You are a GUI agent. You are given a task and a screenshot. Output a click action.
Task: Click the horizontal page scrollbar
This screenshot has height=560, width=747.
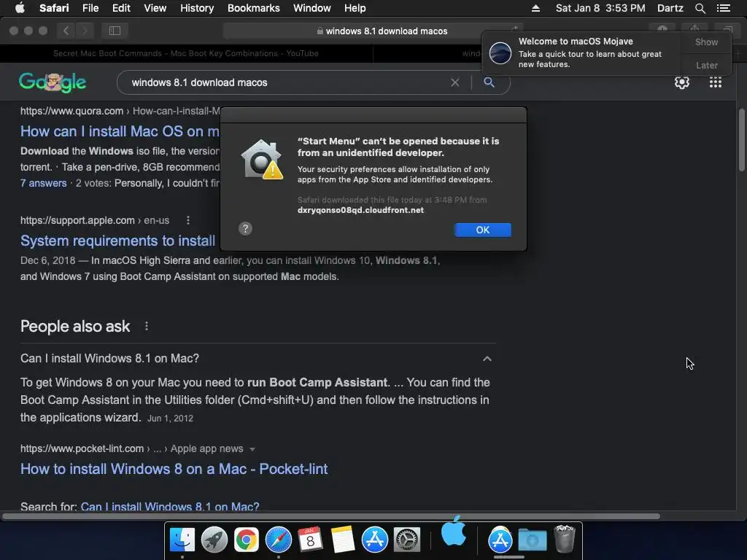click(331, 516)
